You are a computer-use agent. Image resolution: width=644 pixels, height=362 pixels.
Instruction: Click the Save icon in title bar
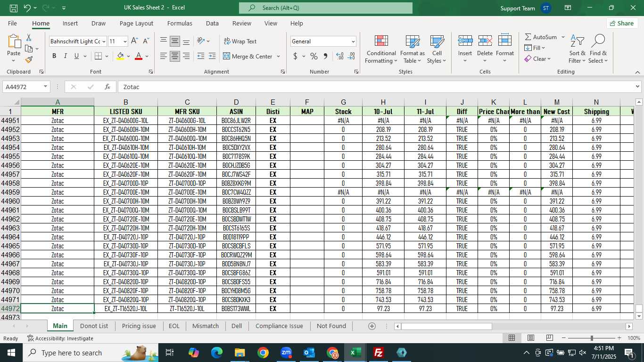(x=14, y=8)
